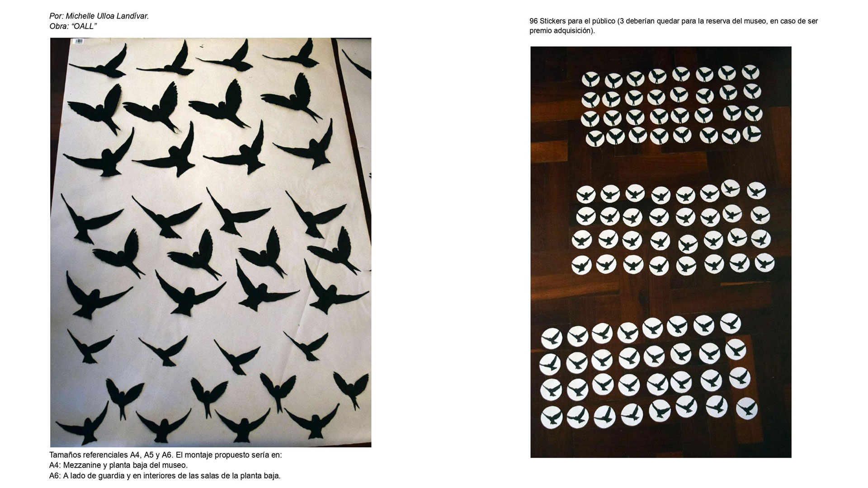Image resolution: width=868 pixels, height=488 pixels.
Task: Select the bottom-right sticker in the bottom group
Action: pyautogui.click(x=747, y=408)
